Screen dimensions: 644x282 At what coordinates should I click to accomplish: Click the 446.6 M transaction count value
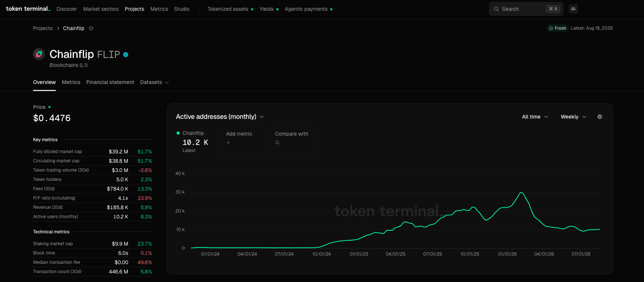point(118,272)
